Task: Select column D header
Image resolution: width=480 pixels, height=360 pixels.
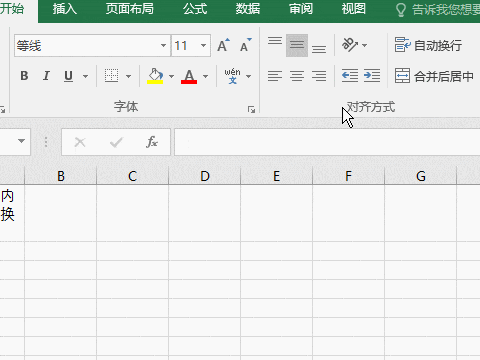Action: (204, 176)
